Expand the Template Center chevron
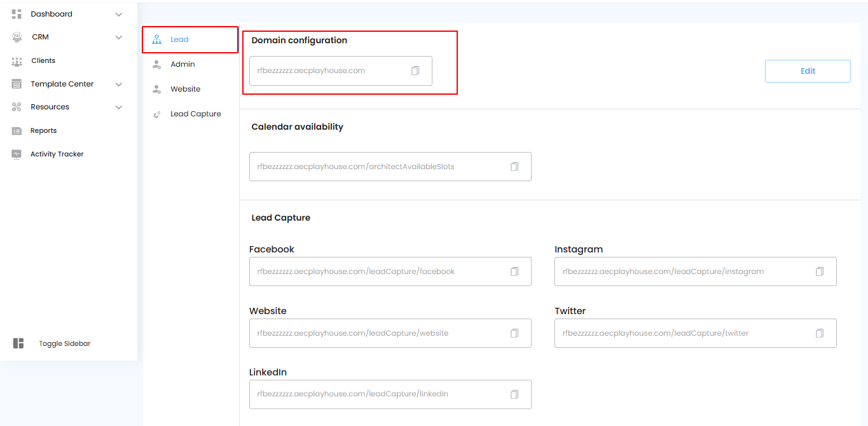868x426 pixels. 119,84
